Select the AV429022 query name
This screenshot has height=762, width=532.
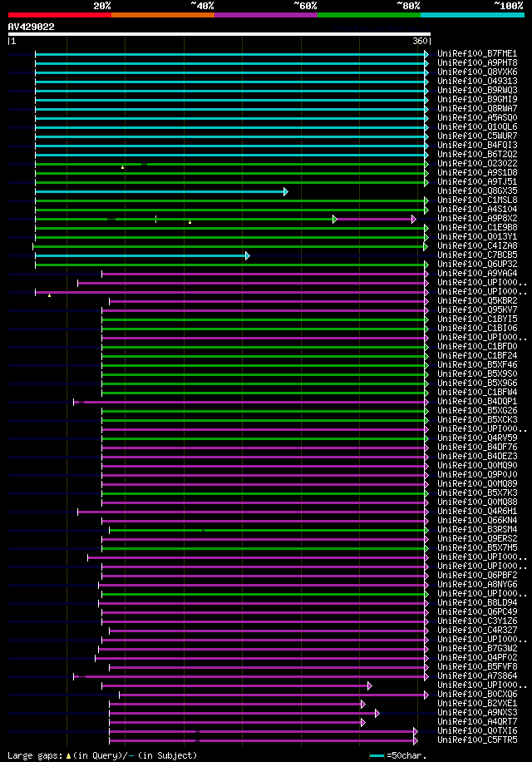click(31, 27)
